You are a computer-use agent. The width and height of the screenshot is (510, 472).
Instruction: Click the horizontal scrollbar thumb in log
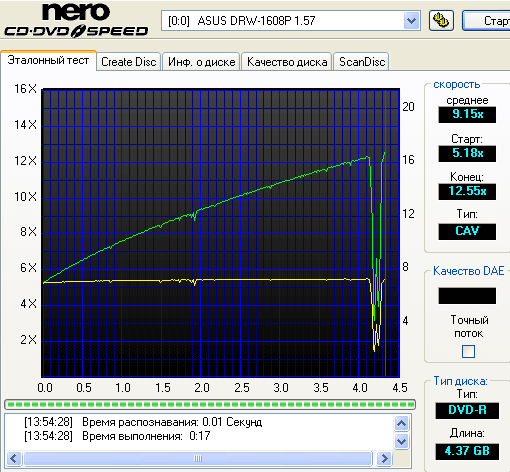coord(198,458)
